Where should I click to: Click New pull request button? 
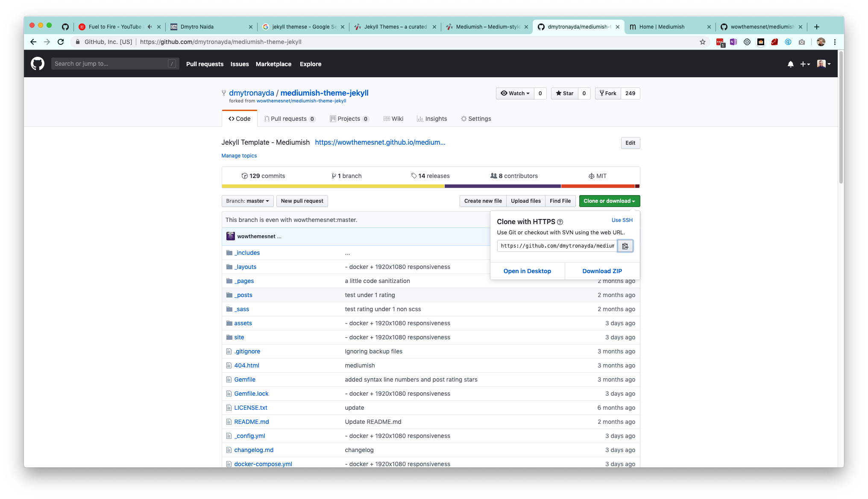tap(302, 201)
